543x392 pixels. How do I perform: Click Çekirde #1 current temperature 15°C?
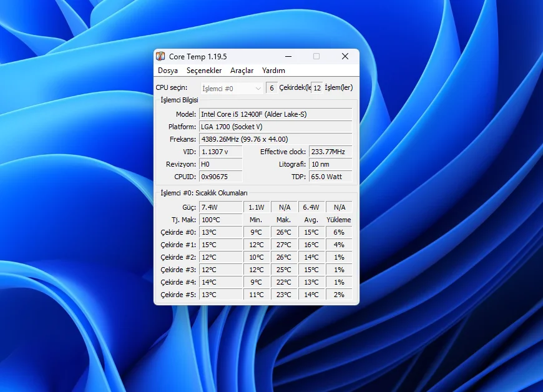[x=220, y=245]
